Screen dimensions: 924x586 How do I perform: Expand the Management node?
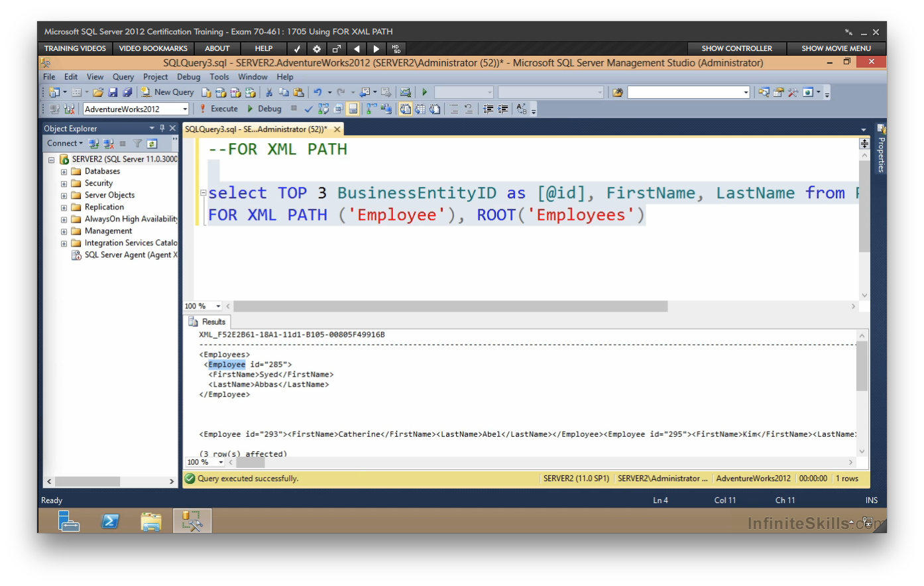click(x=64, y=231)
